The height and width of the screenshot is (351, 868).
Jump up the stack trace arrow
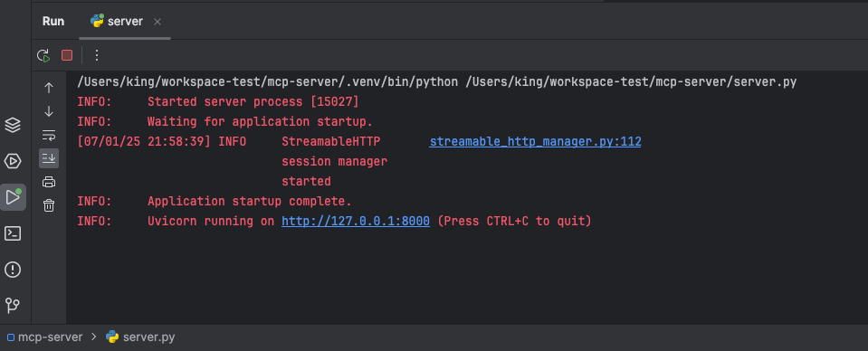pyautogui.click(x=49, y=88)
